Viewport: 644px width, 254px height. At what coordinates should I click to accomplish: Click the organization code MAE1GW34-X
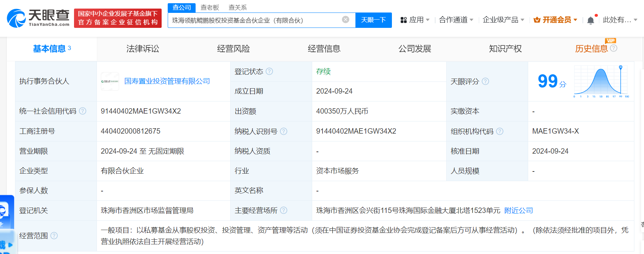tap(555, 131)
